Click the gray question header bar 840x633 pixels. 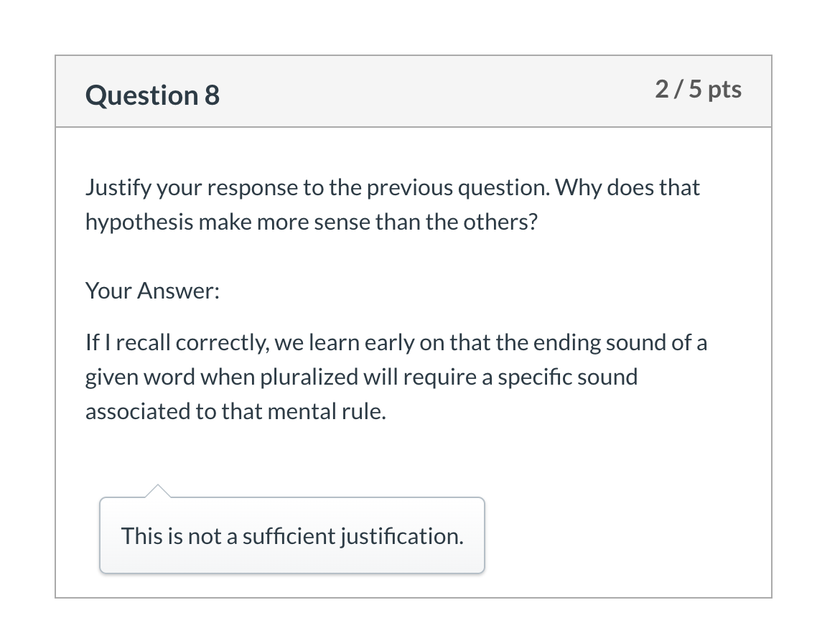point(414,91)
